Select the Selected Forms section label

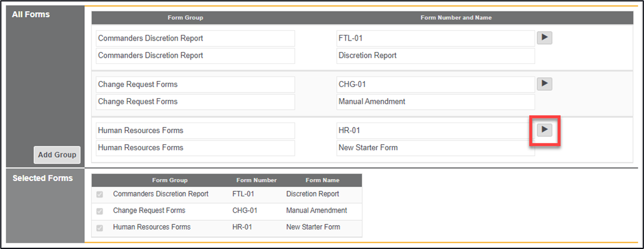[42, 178]
